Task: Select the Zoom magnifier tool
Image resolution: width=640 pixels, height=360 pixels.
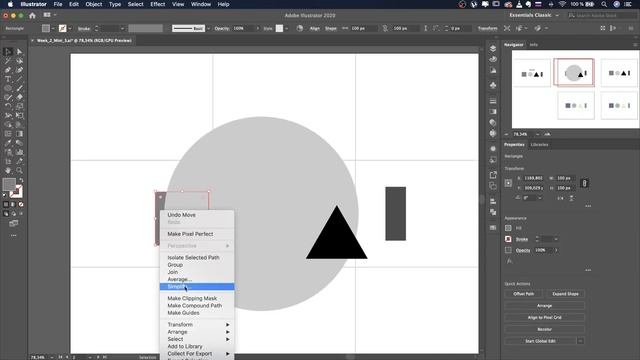Action: [19, 170]
